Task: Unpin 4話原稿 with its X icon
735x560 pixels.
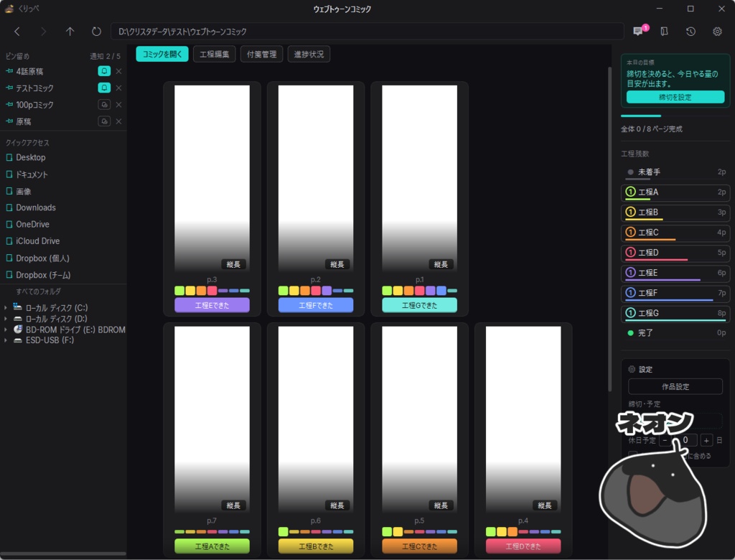Action: (x=118, y=71)
